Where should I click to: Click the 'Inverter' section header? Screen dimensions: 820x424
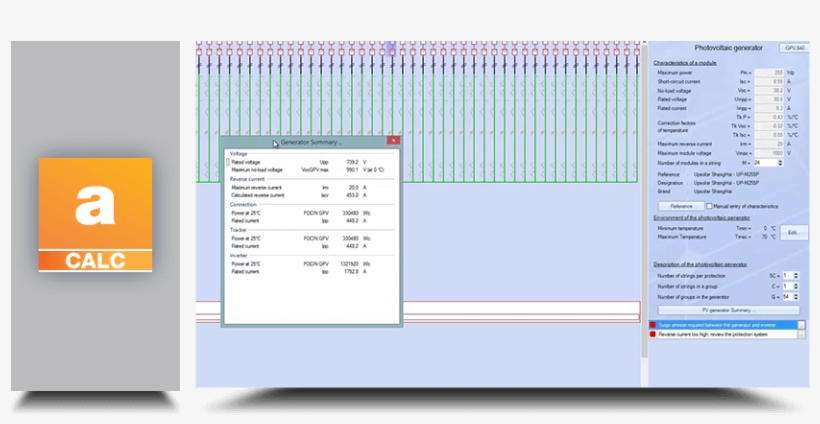(238, 255)
